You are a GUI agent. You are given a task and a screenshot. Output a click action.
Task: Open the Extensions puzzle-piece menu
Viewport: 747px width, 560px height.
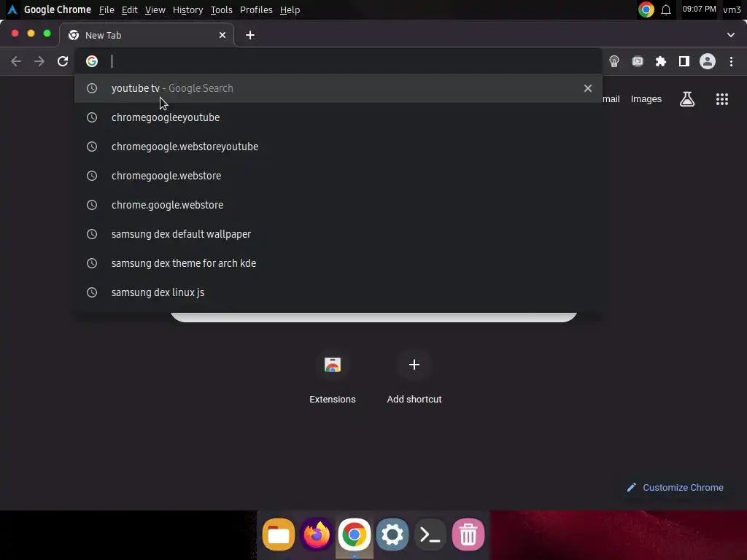pos(661,61)
